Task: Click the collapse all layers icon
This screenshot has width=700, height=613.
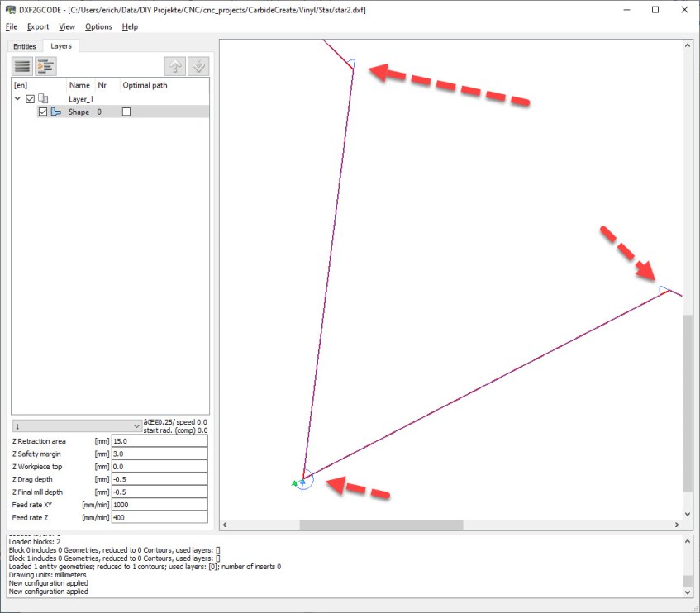Action: [23, 66]
